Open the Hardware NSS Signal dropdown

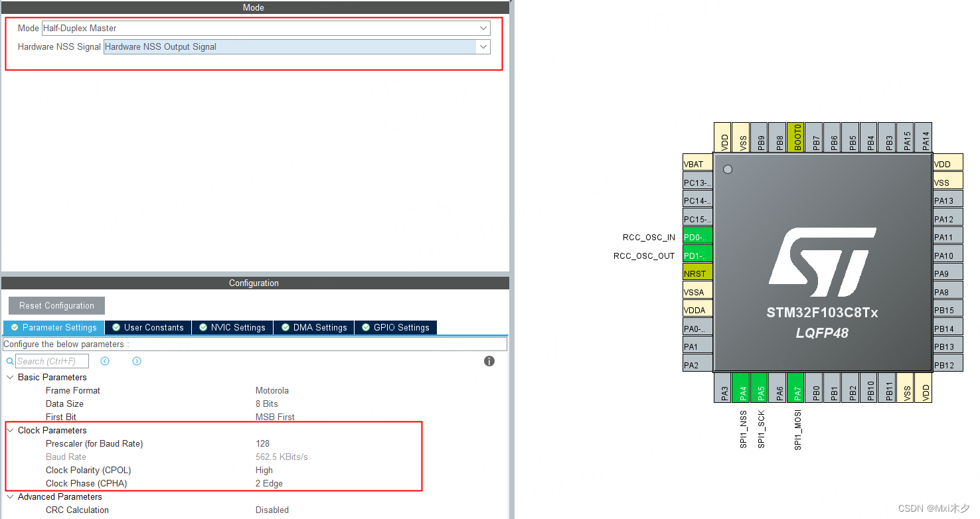297,46
